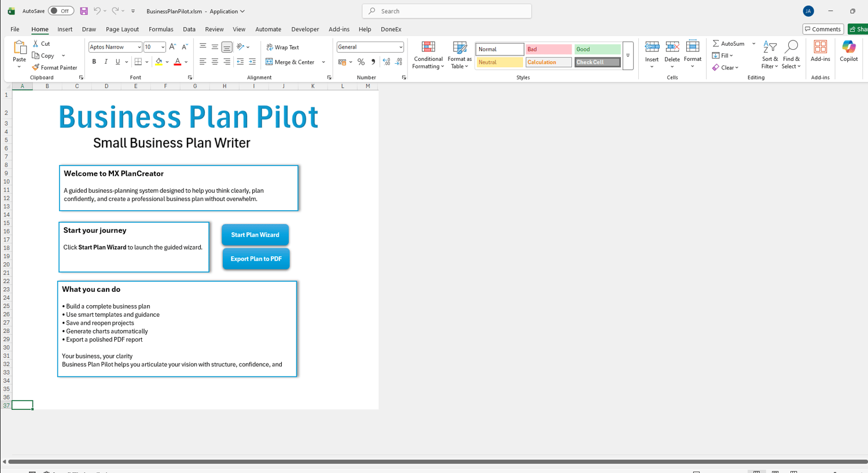Click the Delete cells icon
The image size is (868, 473).
672,47
